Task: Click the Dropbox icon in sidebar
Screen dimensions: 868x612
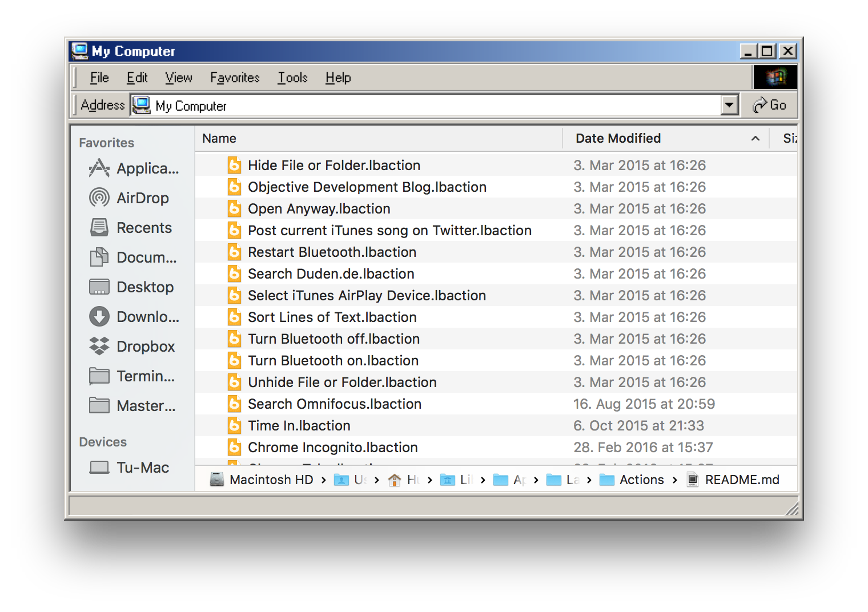Action: tap(99, 346)
